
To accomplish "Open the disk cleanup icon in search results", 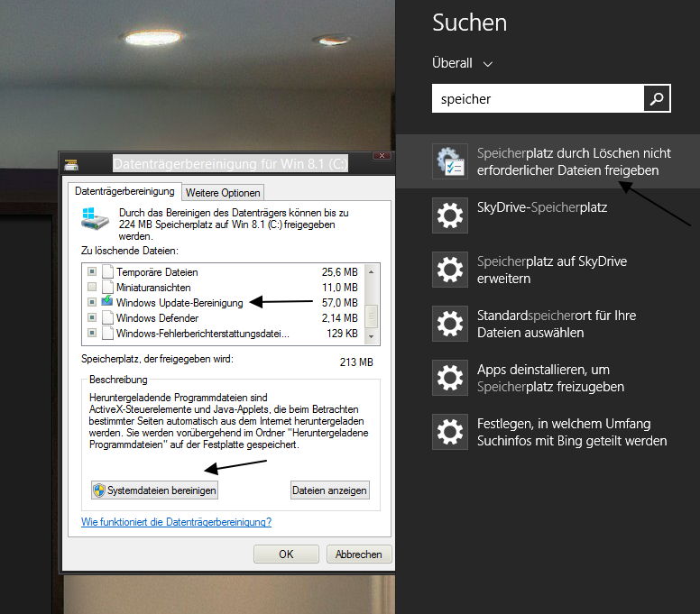I will point(450,161).
